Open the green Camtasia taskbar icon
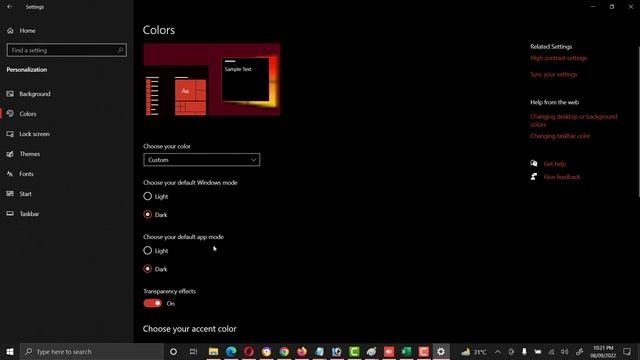The height and width of the screenshot is (360, 640). (354, 351)
